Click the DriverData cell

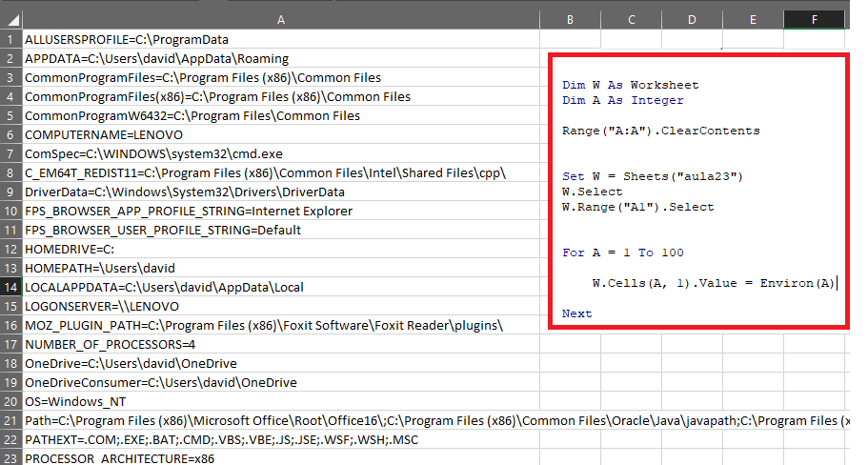(281, 192)
